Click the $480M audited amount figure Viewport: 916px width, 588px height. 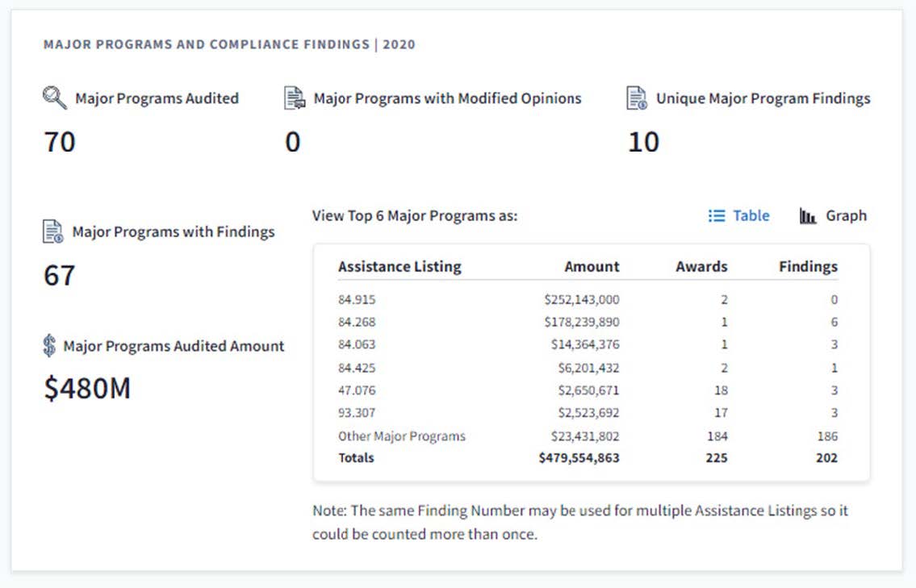pos(87,389)
